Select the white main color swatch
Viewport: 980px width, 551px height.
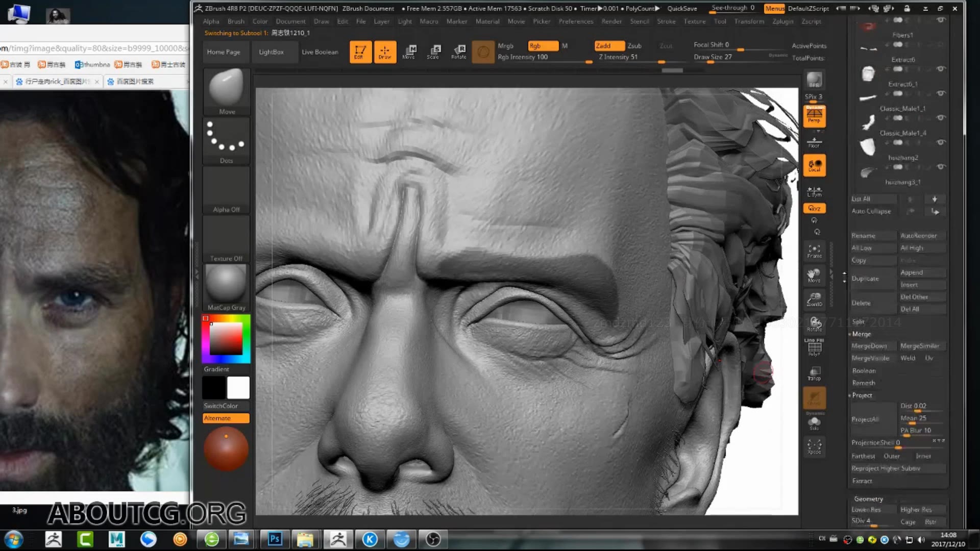pyautogui.click(x=238, y=388)
